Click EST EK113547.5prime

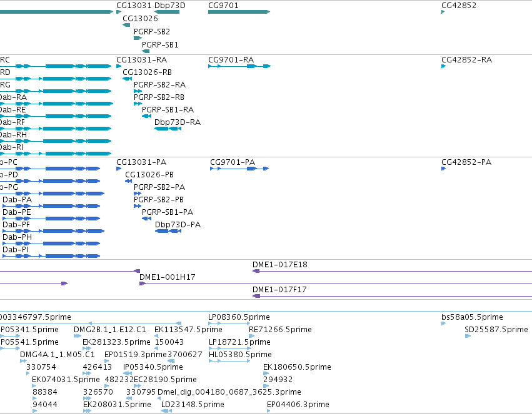(x=188, y=330)
